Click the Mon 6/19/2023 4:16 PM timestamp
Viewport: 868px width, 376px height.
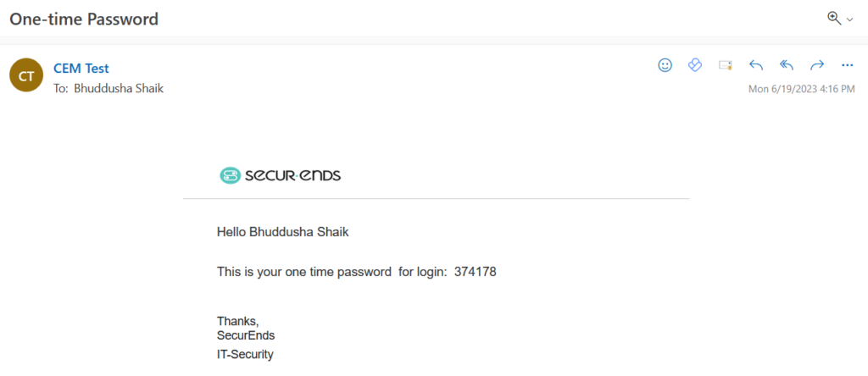tap(802, 89)
